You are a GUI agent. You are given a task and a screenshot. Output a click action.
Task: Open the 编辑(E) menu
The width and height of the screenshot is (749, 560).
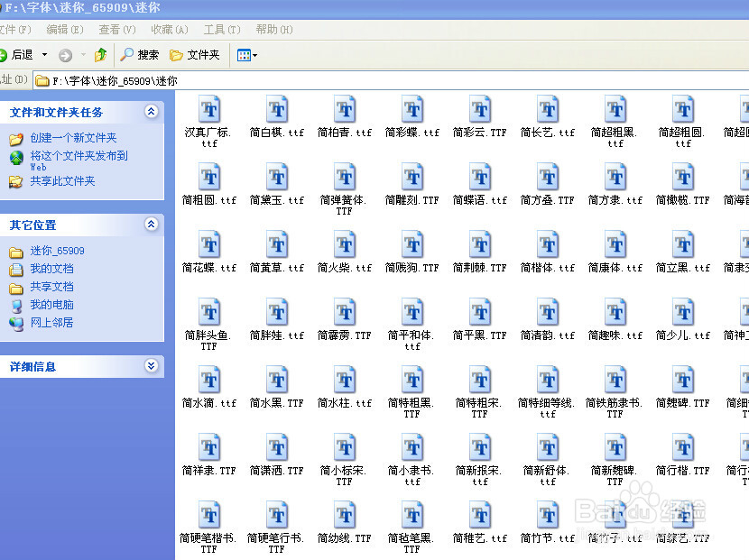[x=64, y=30]
